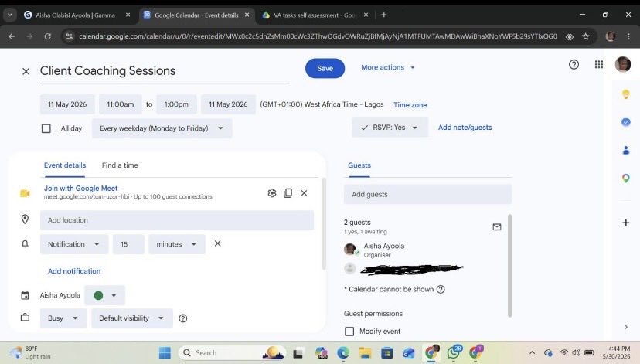Go back in browser history
The image size is (640, 364).
pos(12,36)
